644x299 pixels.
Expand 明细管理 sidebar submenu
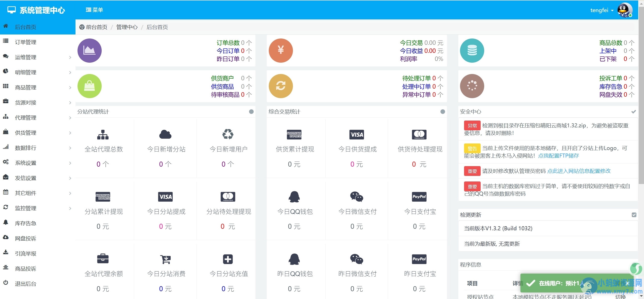coord(38,72)
